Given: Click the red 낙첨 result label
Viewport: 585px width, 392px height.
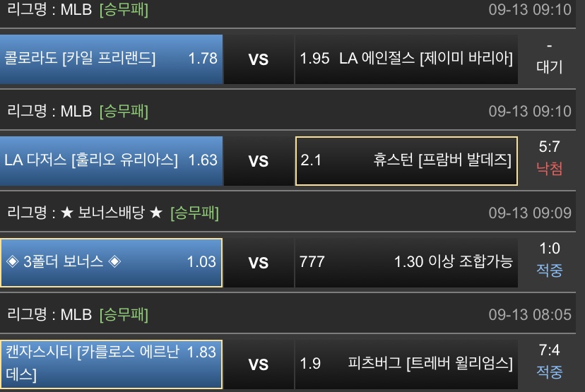Looking at the screenshot, I should pyautogui.click(x=549, y=170).
